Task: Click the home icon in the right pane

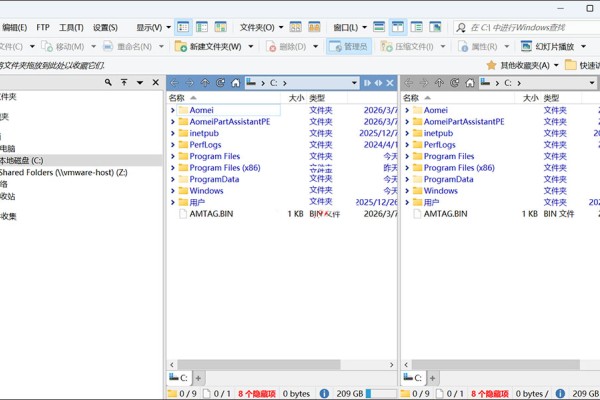Action: coord(470,83)
